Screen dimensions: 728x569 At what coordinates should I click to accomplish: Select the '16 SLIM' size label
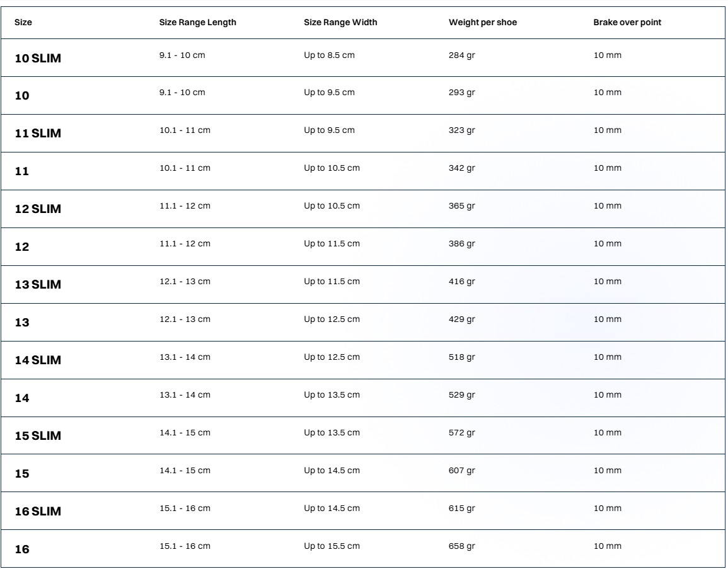tap(38, 512)
